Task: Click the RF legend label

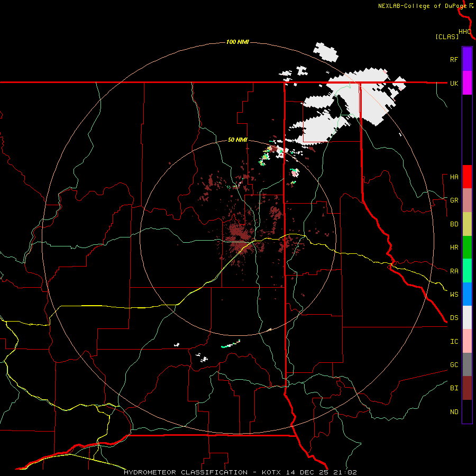Action: pos(454,59)
